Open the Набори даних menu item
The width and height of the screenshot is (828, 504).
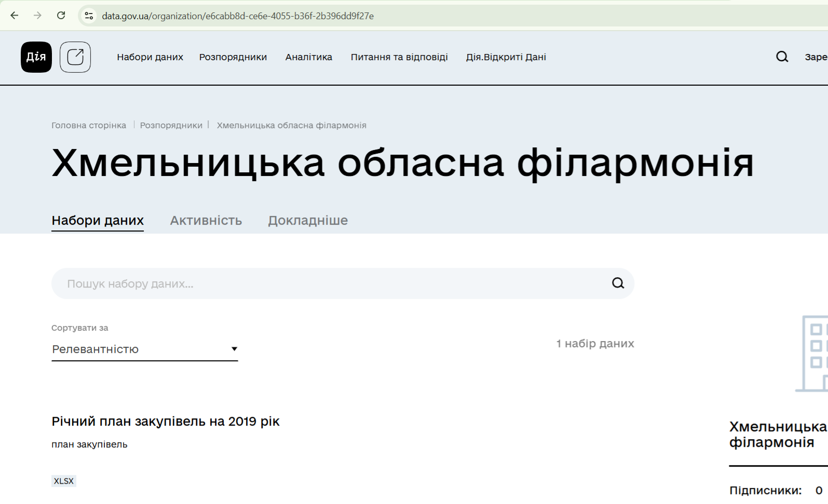(150, 57)
